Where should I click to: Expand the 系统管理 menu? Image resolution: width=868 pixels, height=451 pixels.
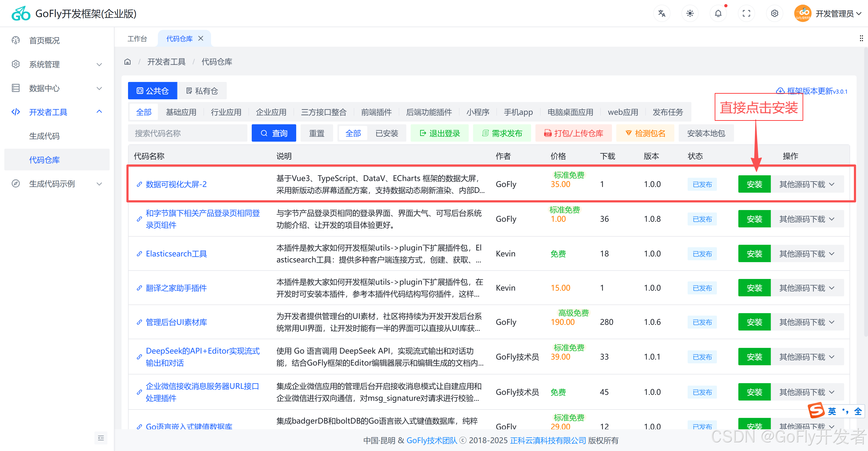44,64
